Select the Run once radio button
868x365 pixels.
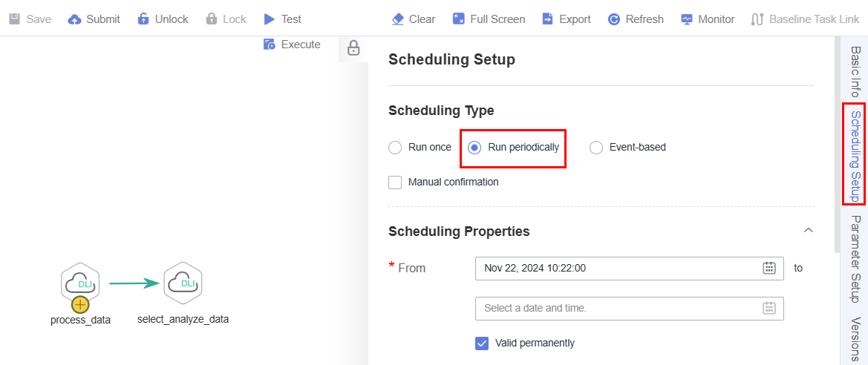point(395,148)
